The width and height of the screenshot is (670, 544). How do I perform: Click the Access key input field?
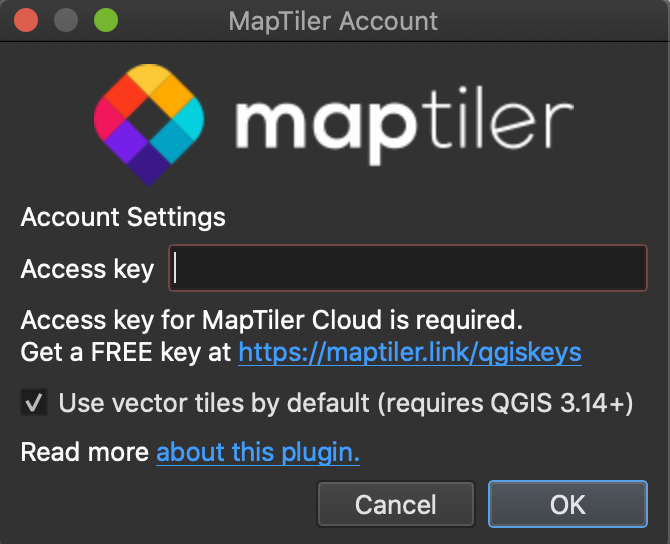click(408, 268)
